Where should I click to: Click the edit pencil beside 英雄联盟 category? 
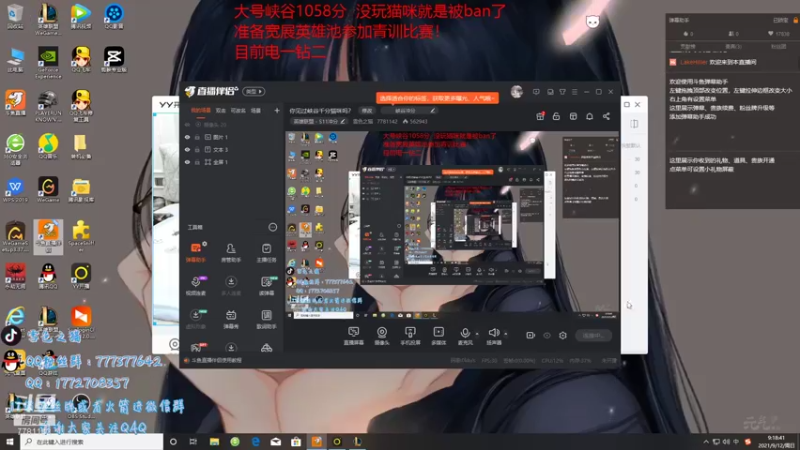[343, 121]
